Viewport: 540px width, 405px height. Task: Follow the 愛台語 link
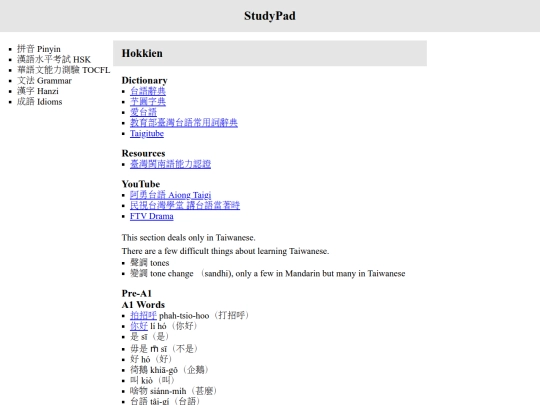pyautogui.click(x=143, y=112)
